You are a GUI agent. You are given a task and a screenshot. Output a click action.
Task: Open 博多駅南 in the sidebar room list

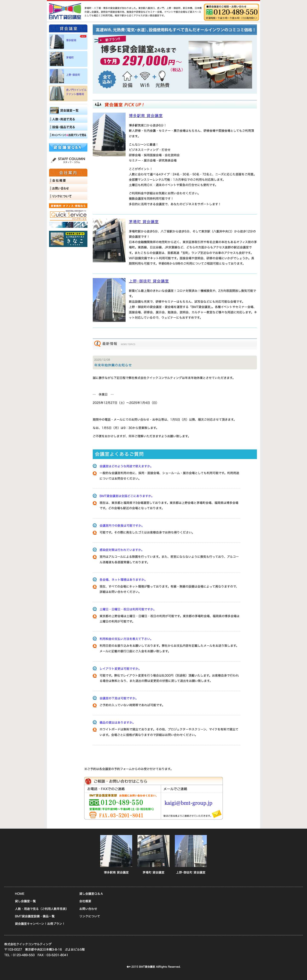pos(68,42)
